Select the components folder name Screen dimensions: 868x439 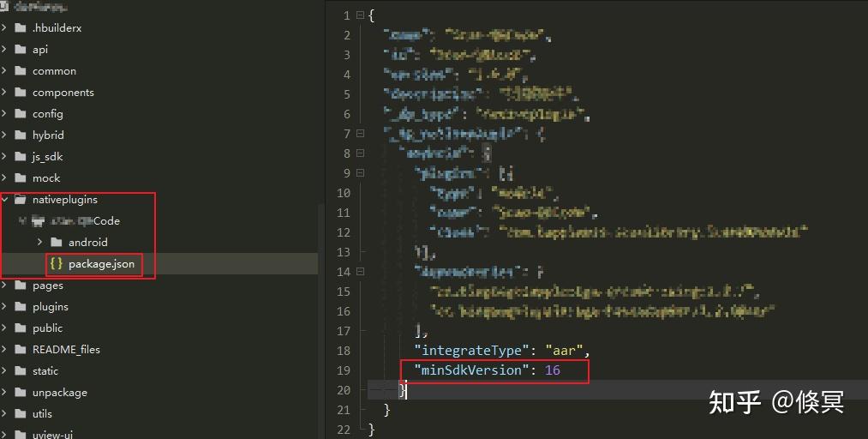[63, 93]
